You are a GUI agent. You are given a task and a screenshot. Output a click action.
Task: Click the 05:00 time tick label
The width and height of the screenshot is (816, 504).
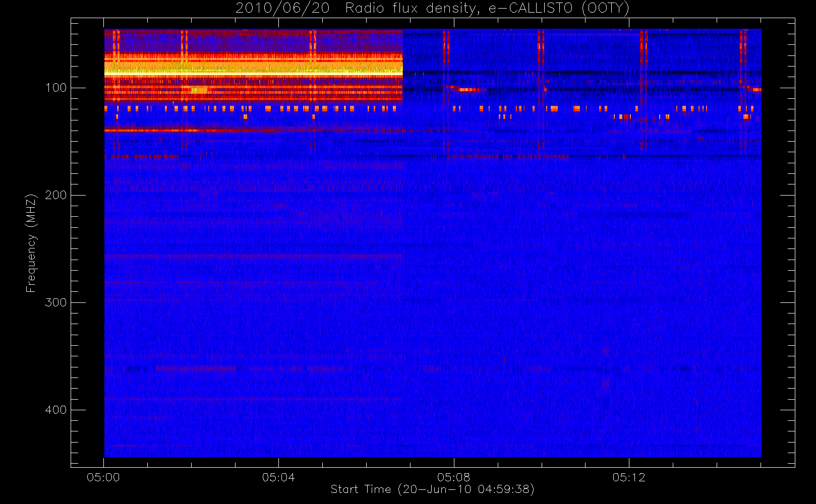tap(103, 477)
